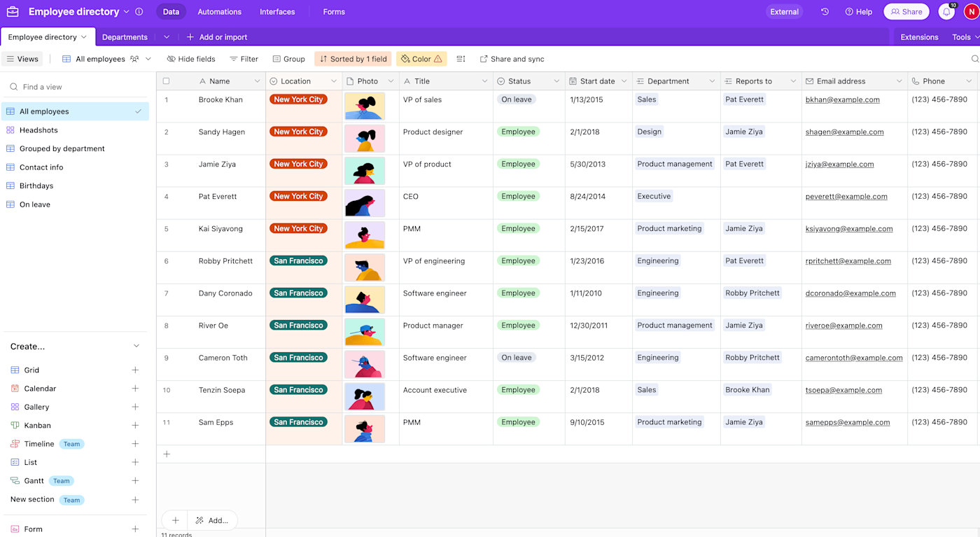Click add new row plus below table
The width and height of the screenshot is (980, 537).
[x=167, y=454]
